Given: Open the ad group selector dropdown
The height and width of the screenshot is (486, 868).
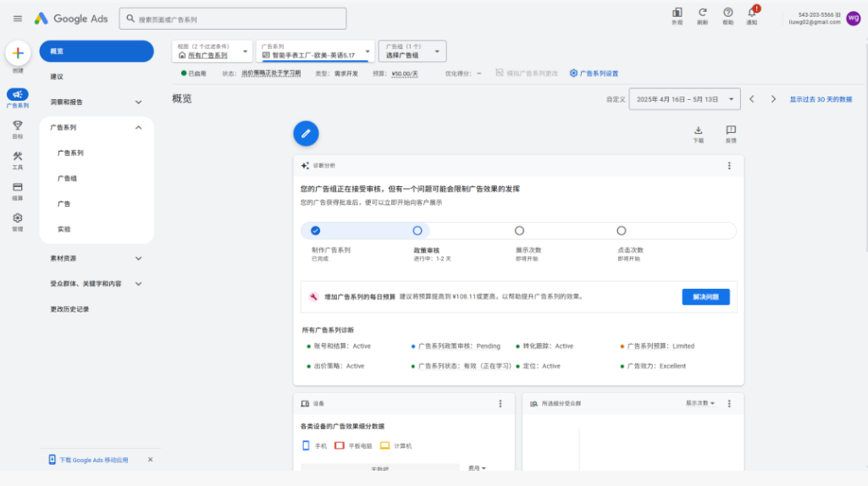Looking at the screenshot, I should [x=412, y=51].
